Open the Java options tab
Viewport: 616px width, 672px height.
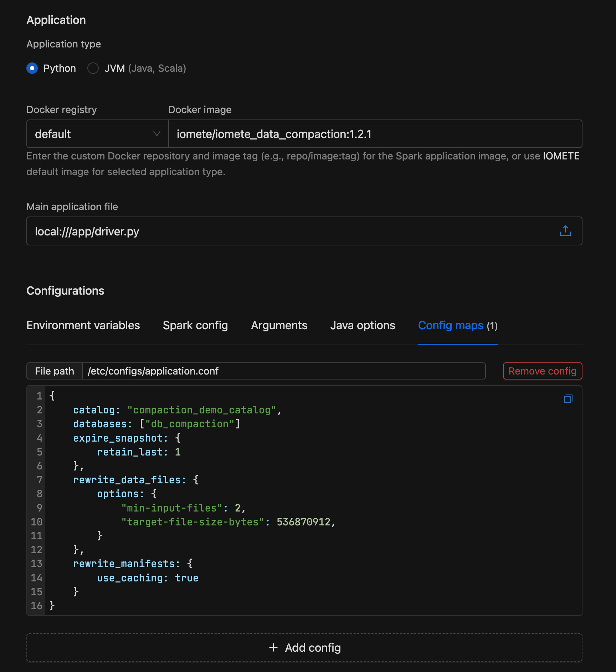tap(363, 325)
